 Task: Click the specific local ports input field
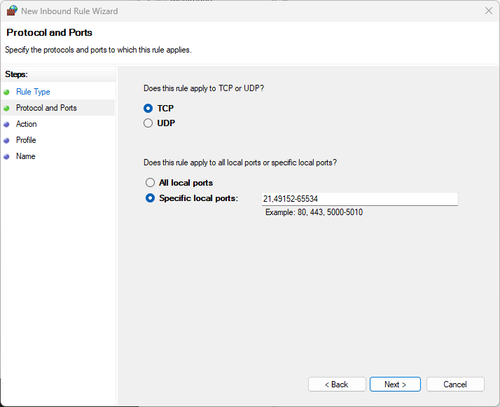[x=360, y=199]
